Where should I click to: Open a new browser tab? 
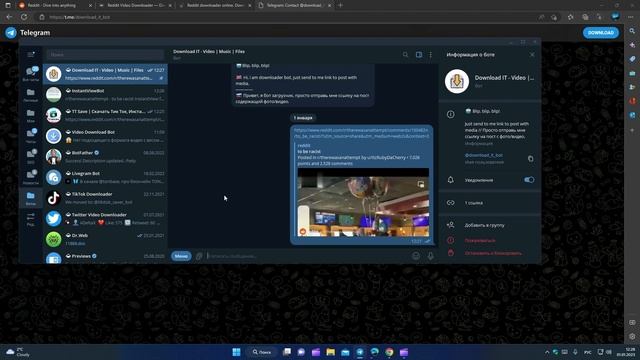340,5
